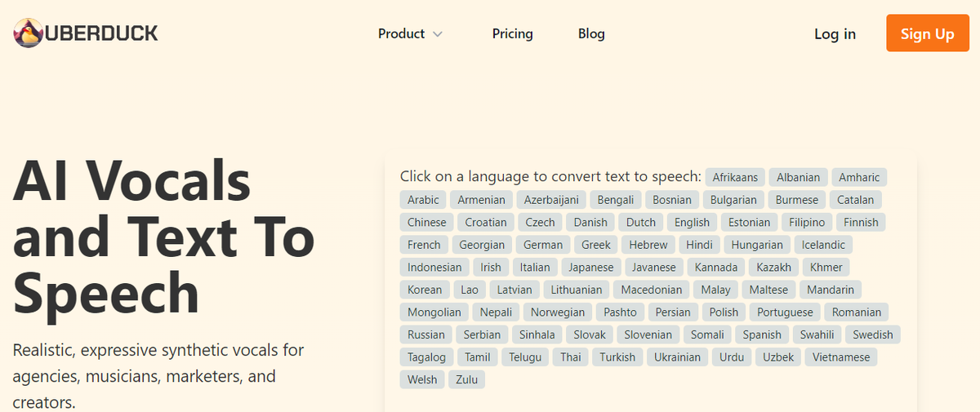This screenshot has height=412, width=980.
Task: Expand the Product dropdown chevron
Action: (438, 34)
